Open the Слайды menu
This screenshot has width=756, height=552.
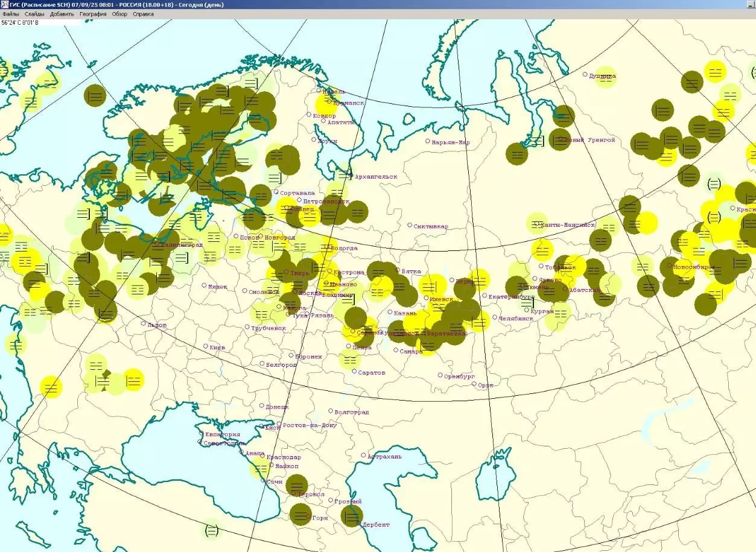click(x=34, y=14)
